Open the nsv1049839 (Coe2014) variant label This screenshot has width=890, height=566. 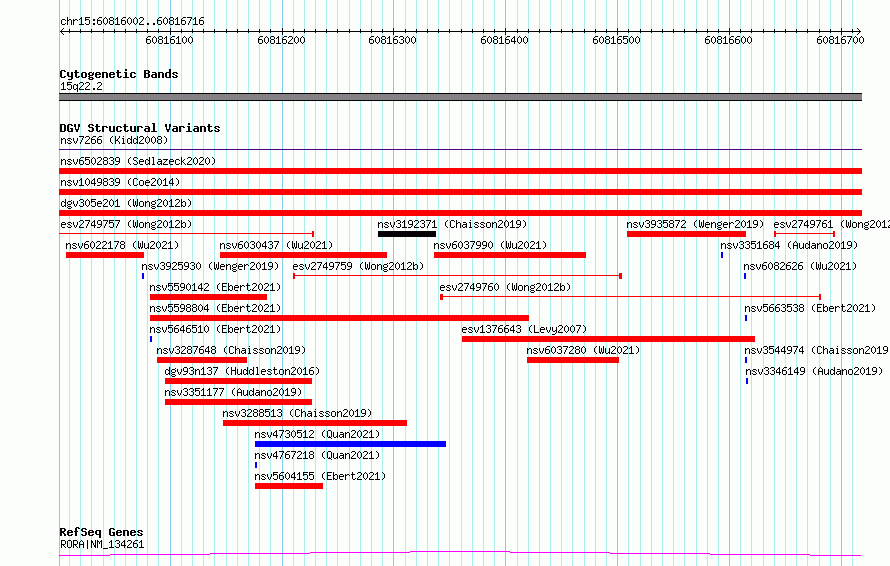(120, 182)
